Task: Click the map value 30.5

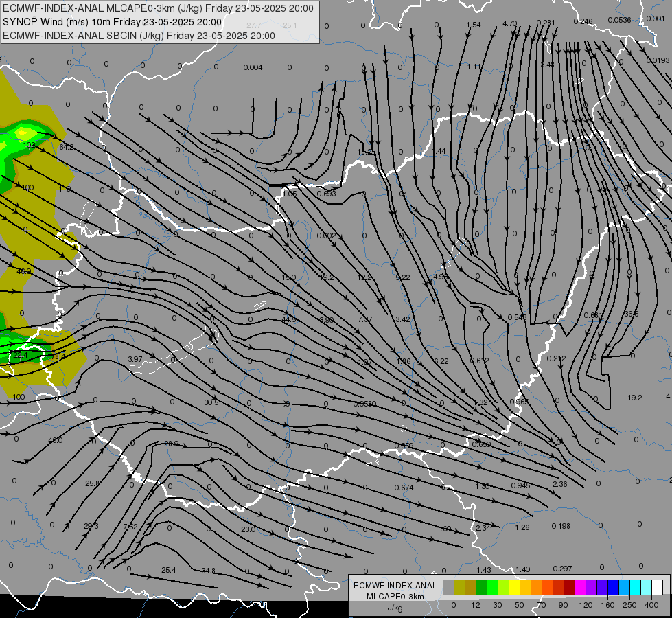Action: 211,402
